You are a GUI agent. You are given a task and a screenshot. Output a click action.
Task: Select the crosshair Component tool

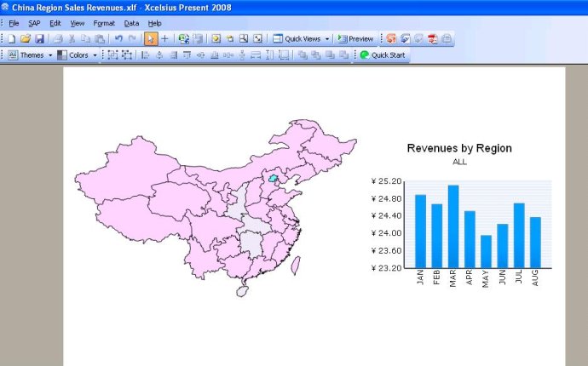coord(165,39)
